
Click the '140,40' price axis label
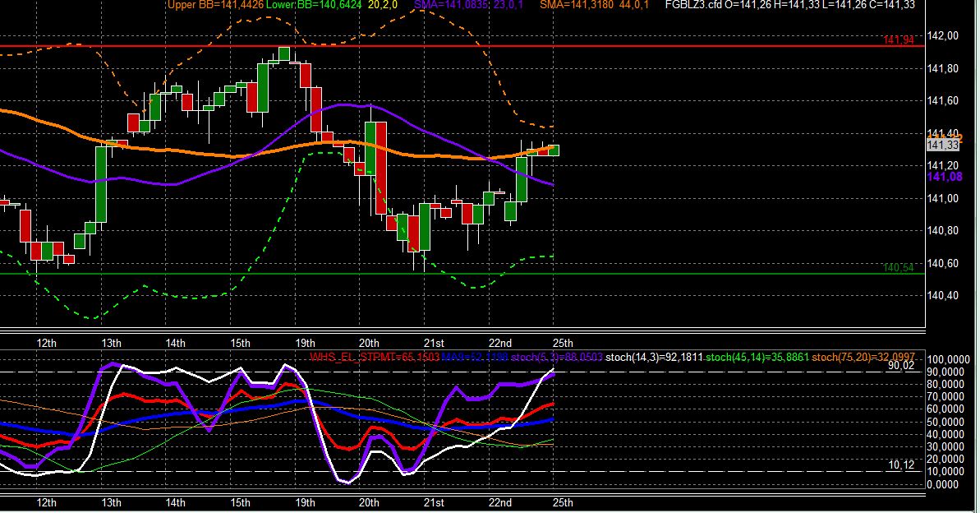tap(943, 295)
